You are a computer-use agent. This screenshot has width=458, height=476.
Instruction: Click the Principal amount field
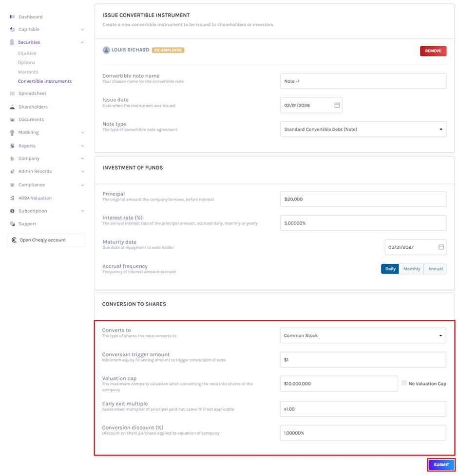pyautogui.click(x=363, y=199)
